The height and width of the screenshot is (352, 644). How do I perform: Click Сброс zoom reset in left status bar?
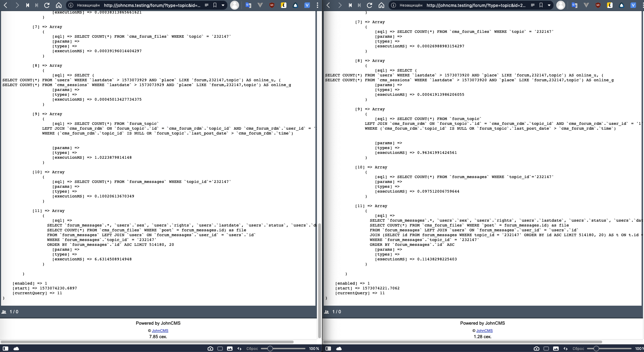pos(252,349)
